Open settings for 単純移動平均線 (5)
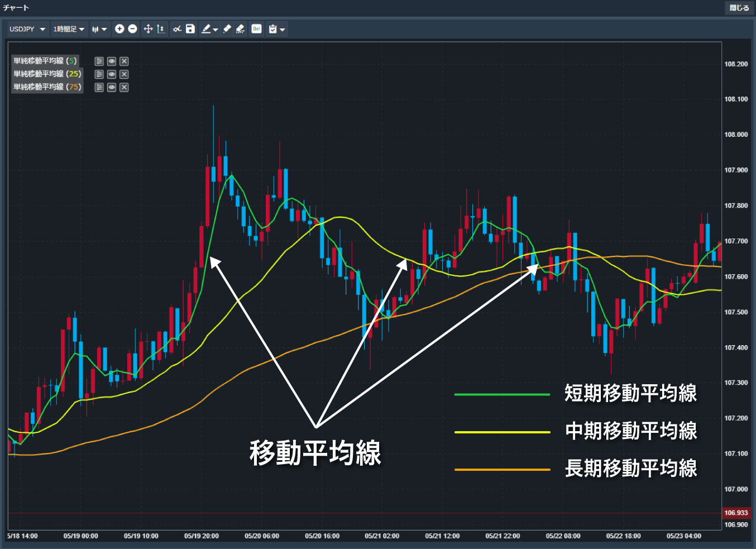This screenshot has height=549, width=756. pyautogui.click(x=99, y=61)
